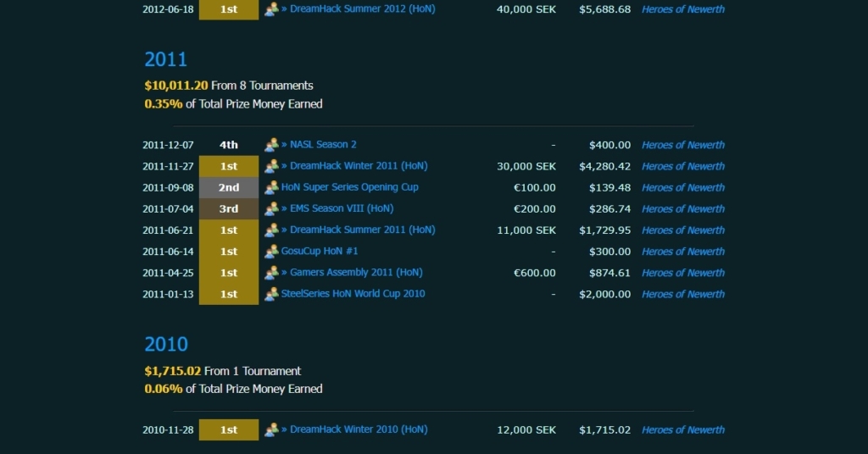Viewport: 868px width, 454px height.
Task: Click the 30,000 SEK prize amount
Action: pyautogui.click(x=526, y=167)
